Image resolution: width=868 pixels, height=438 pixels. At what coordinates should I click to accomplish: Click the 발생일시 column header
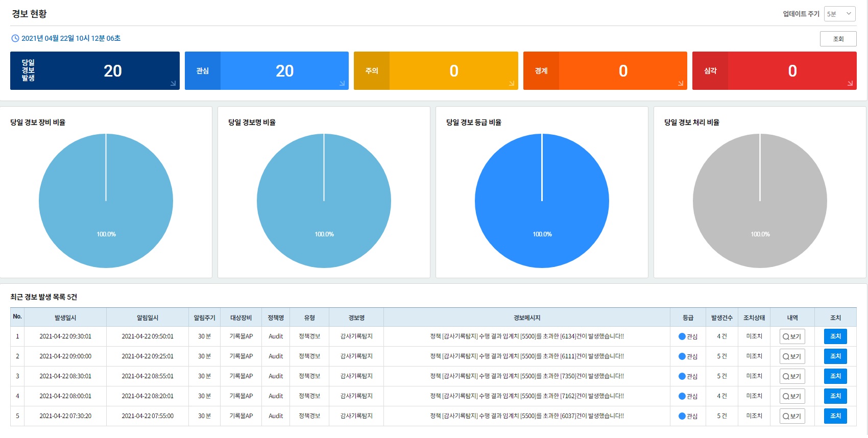coord(65,318)
